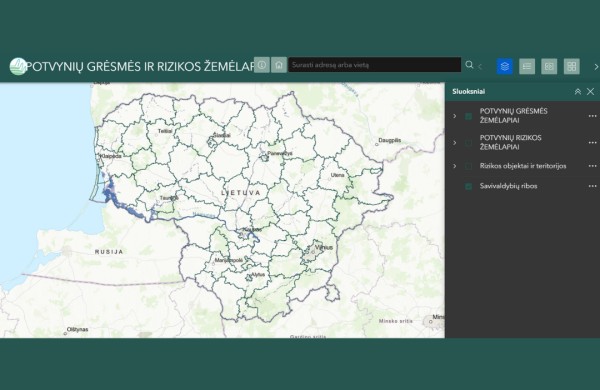Click the right arrow in header toolbar
Image resolution: width=600 pixels, height=390 pixels.
click(596, 67)
